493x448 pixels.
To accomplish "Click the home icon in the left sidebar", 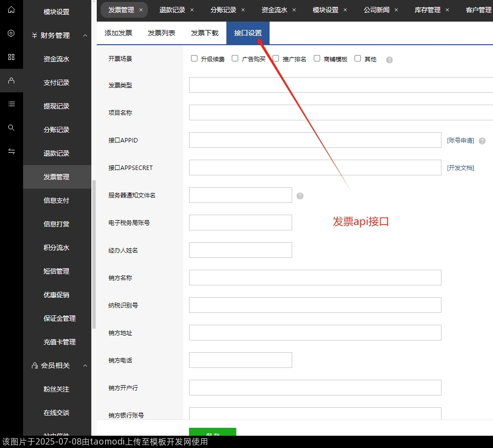I will coord(11,10).
